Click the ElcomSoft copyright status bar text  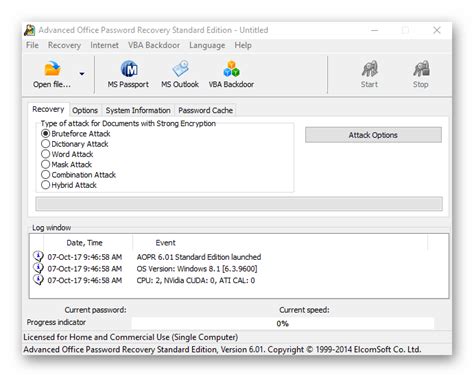click(x=222, y=349)
